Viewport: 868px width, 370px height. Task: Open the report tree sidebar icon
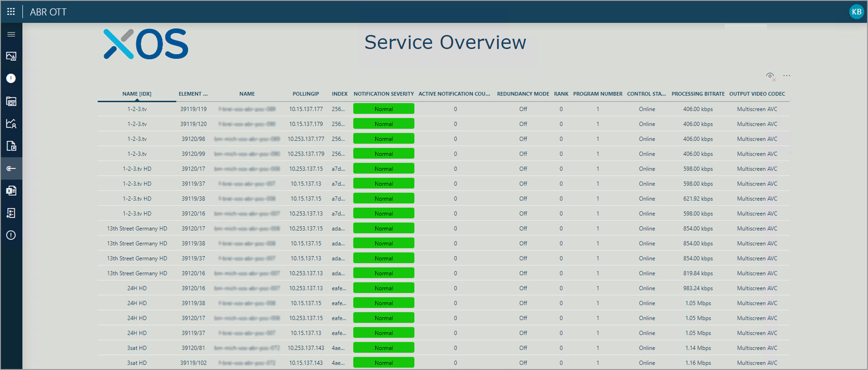click(x=11, y=213)
